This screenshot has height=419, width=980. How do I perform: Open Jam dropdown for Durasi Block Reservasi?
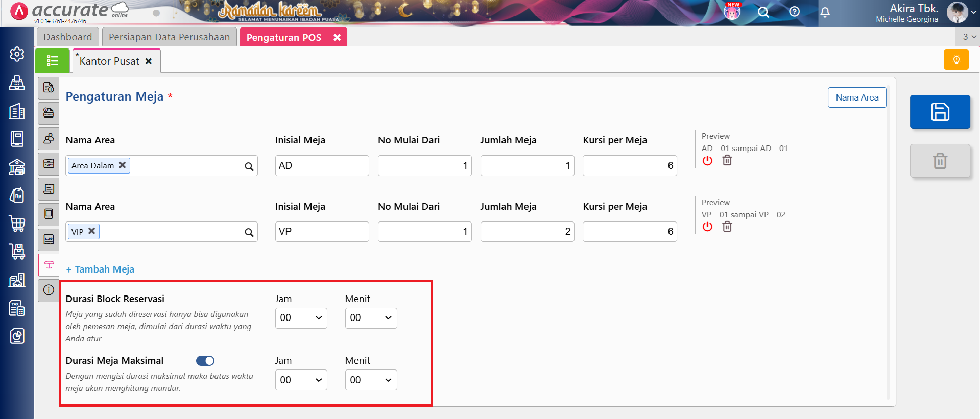[x=301, y=318]
